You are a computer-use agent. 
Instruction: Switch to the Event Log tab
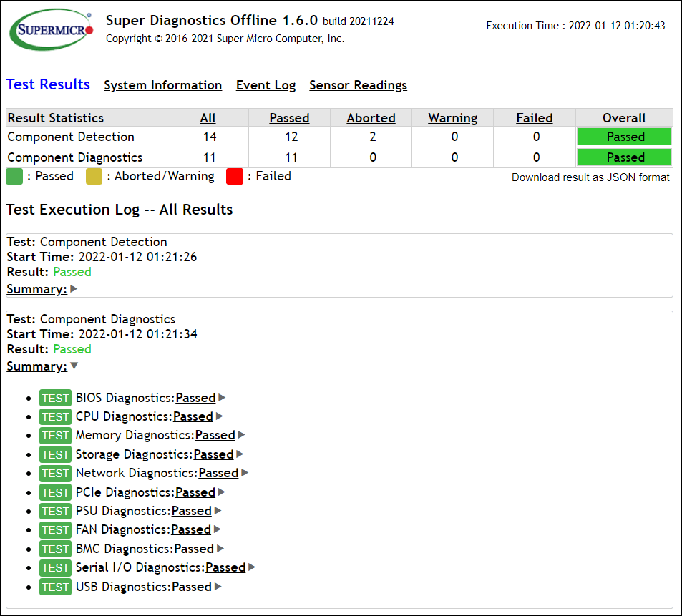coord(266,85)
